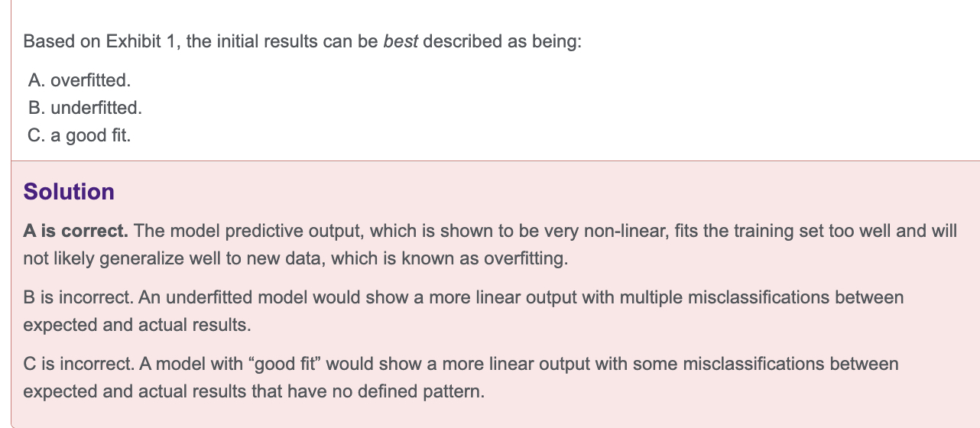
Task: Click the word "overfitting" in the solution
Action: point(527,259)
